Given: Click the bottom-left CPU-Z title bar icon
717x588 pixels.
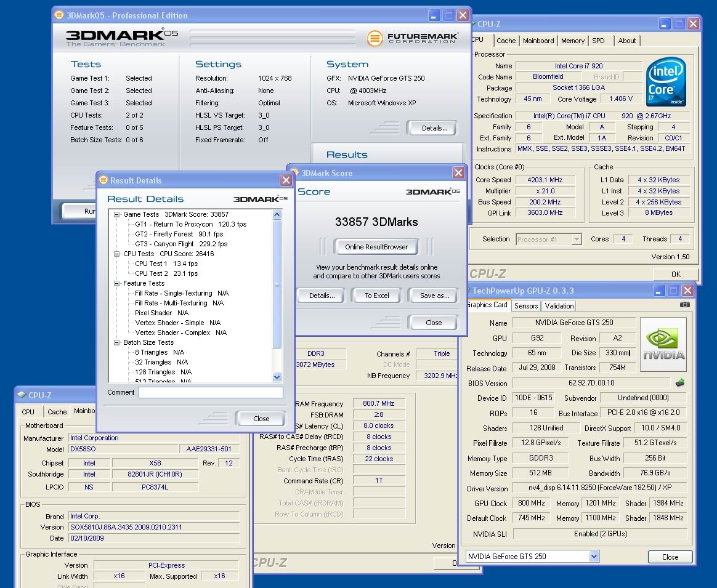Looking at the screenshot, I should [x=22, y=395].
